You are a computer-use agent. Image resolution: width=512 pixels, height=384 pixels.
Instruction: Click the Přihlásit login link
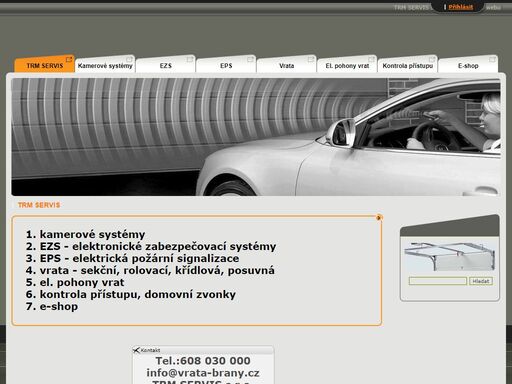(x=461, y=7)
